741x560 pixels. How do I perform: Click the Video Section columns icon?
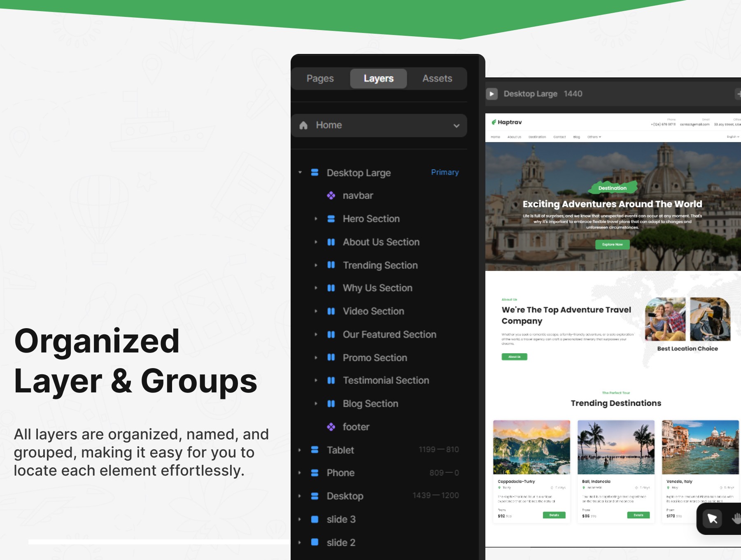pos(331,311)
